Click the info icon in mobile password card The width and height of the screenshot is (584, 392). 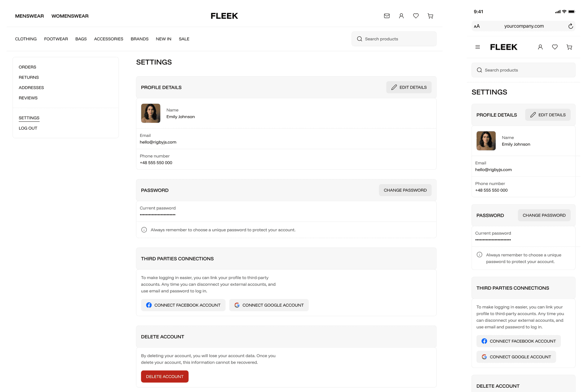click(x=479, y=255)
